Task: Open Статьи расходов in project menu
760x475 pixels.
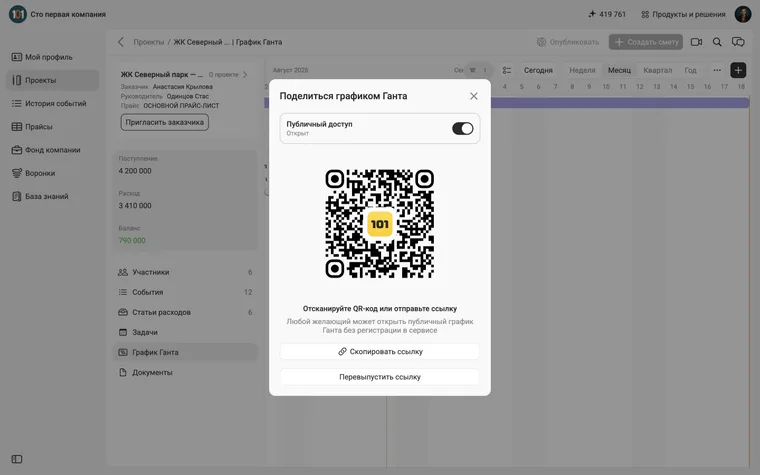Action: point(186,312)
